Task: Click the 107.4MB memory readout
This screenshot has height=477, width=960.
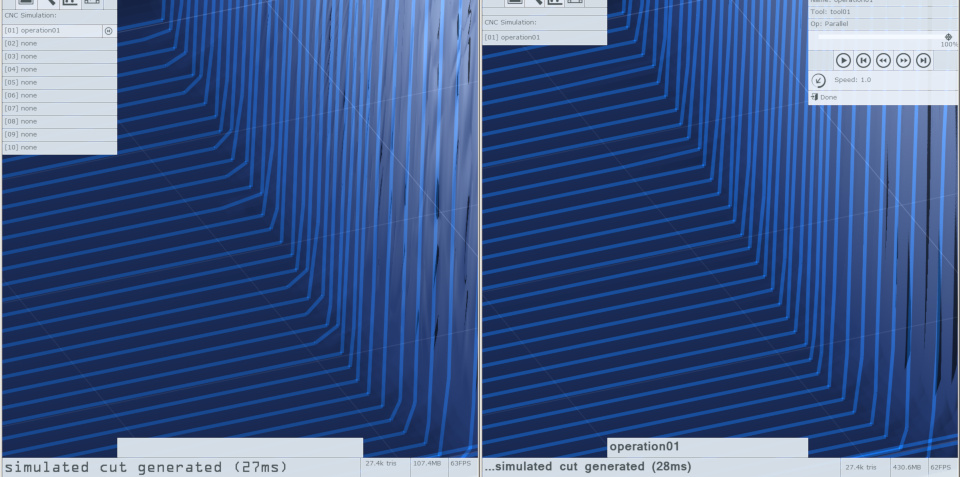Action: pos(429,464)
